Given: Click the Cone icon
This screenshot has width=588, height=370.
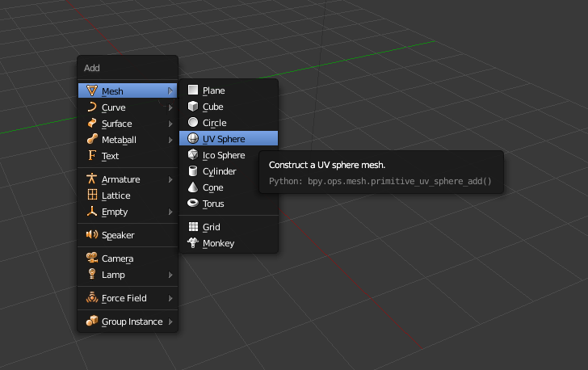Looking at the screenshot, I should pos(193,187).
